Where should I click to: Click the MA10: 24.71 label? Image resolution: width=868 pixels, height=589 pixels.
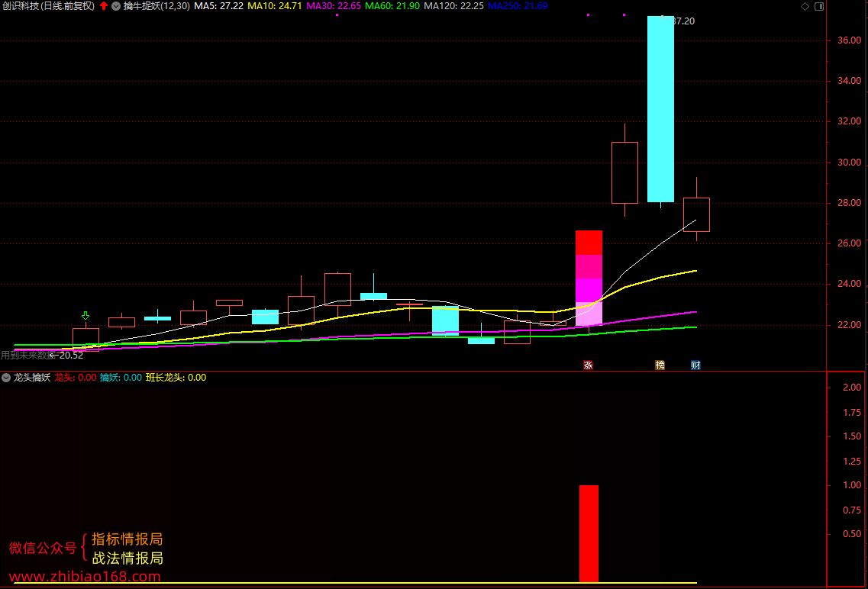click(275, 6)
